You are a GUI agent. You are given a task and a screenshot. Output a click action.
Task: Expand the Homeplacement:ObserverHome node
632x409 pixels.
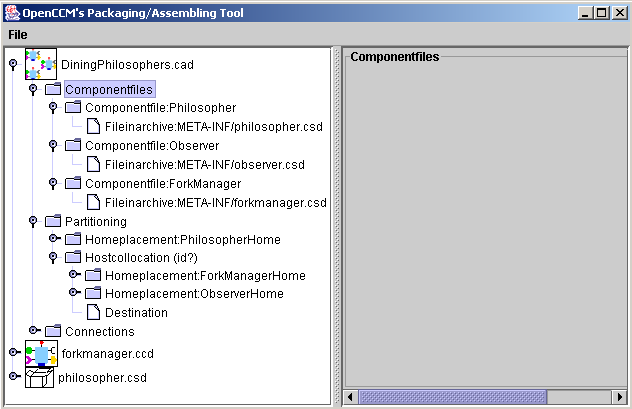[x=75, y=292]
